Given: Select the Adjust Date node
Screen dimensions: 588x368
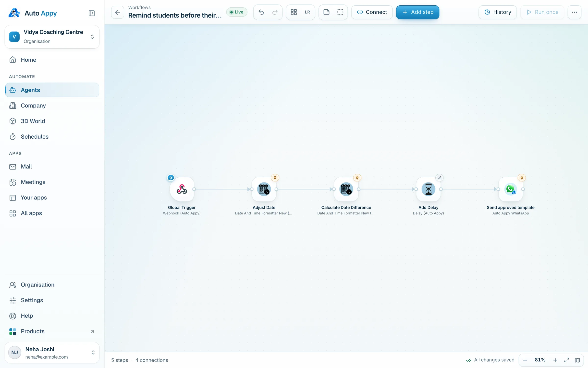Looking at the screenshot, I should 264,189.
